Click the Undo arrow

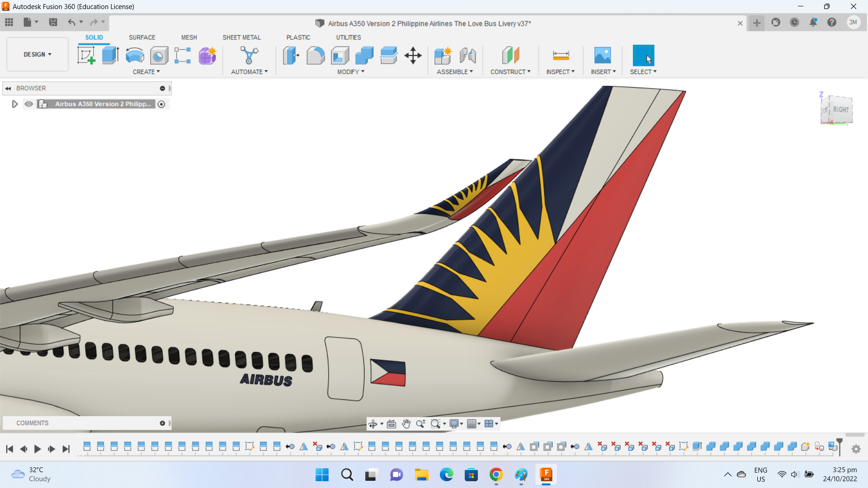tap(71, 22)
